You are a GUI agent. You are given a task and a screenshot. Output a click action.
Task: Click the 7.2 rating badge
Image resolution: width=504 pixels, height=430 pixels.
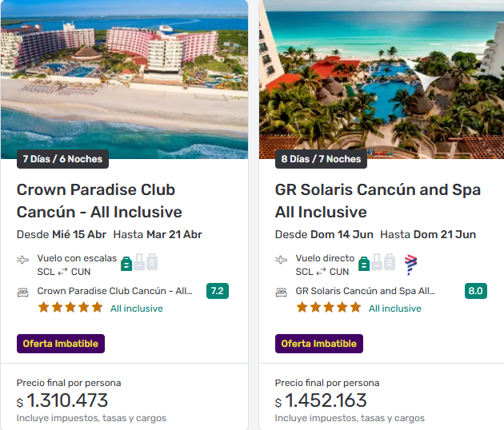(217, 291)
